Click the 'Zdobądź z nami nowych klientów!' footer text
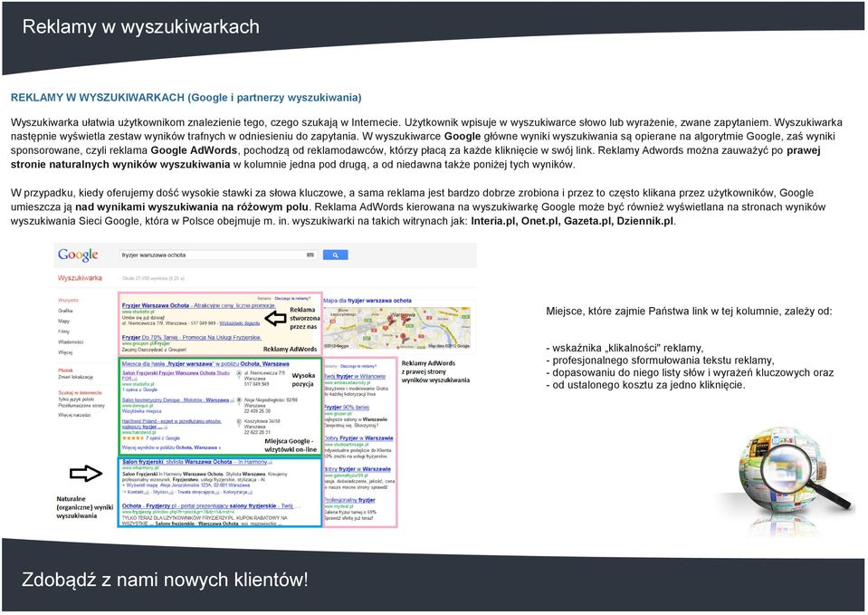 pyautogui.click(x=165, y=580)
